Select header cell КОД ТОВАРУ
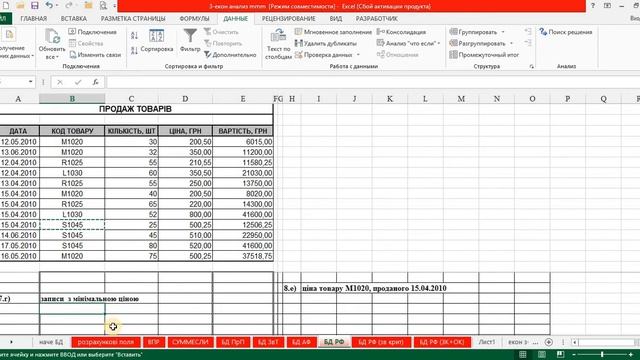Viewport: 640px width, 360px height. (72, 131)
